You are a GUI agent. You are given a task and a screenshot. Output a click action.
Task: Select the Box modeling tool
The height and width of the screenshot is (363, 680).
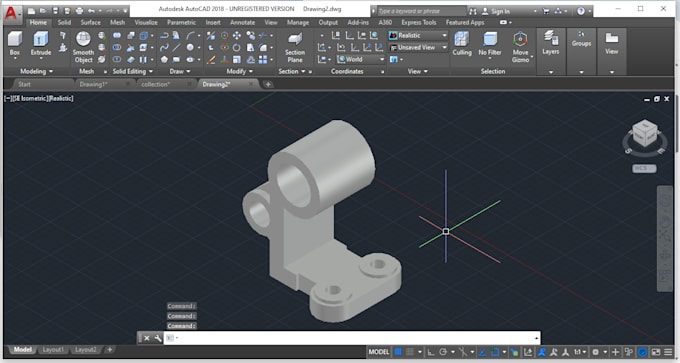tap(15, 43)
